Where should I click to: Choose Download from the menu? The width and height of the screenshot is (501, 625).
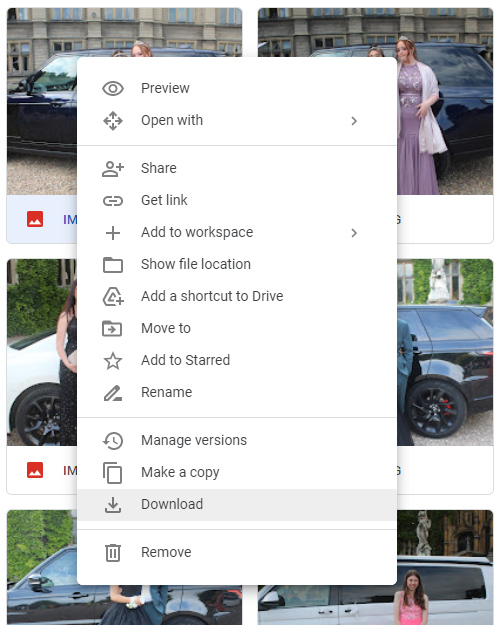(x=237, y=505)
